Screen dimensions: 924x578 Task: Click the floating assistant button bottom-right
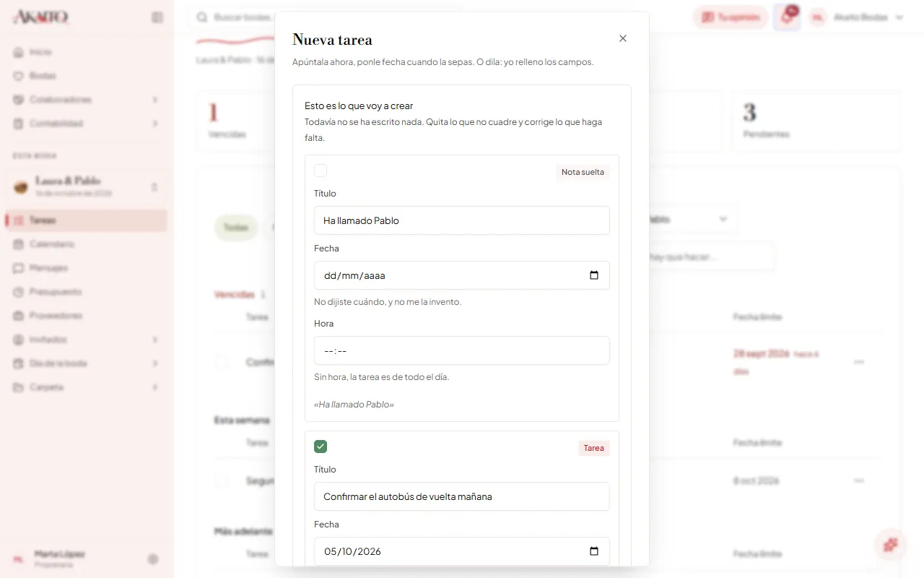pyautogui.click(x=891, y=545)
